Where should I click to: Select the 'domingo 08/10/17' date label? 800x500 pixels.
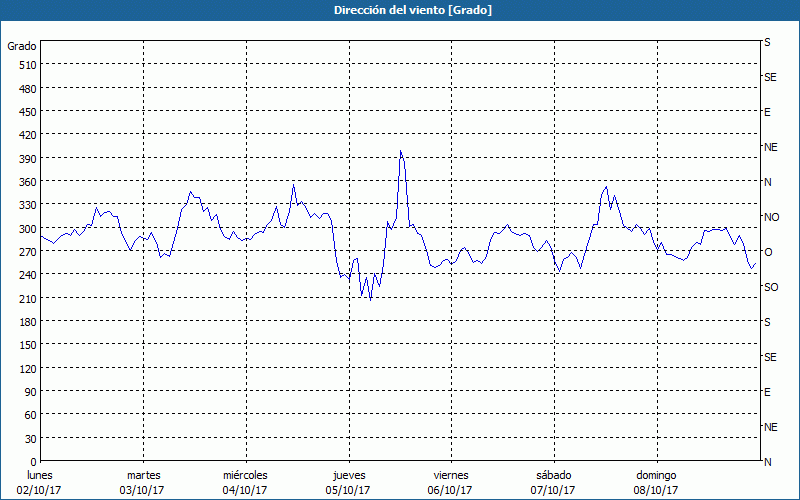656,482
